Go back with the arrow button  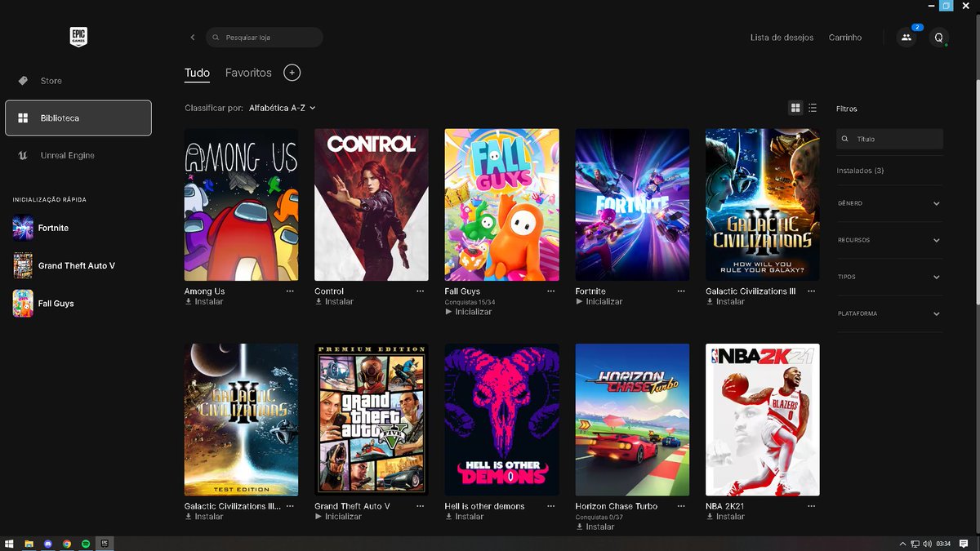click(193, 38)
